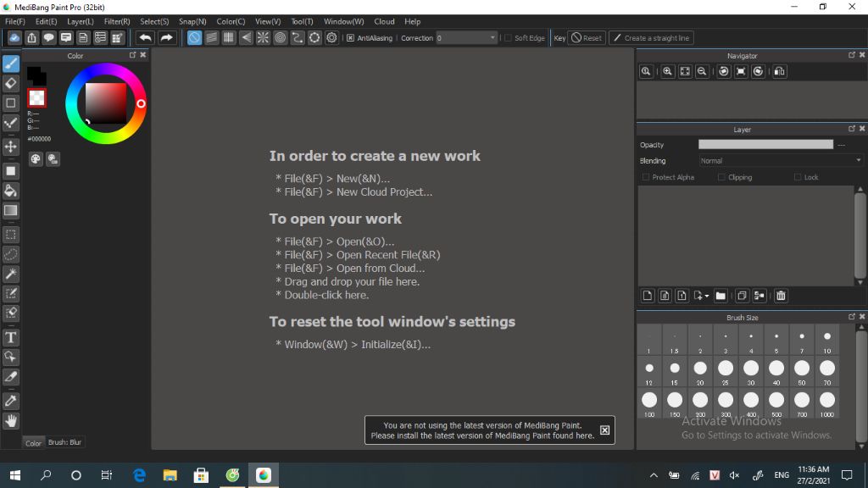Click the duplicate layer icon
Screen dimensions: 868x488
(x=742, y=296)
